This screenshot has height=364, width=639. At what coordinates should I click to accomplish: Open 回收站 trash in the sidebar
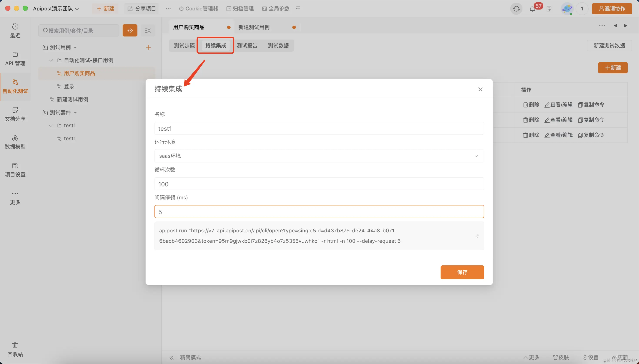tap(15, 349)
